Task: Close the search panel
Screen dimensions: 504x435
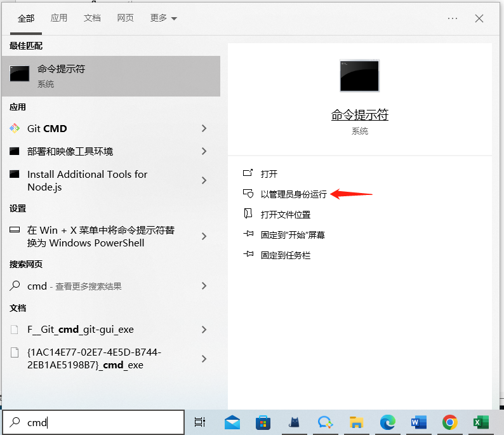Action: 479,18
